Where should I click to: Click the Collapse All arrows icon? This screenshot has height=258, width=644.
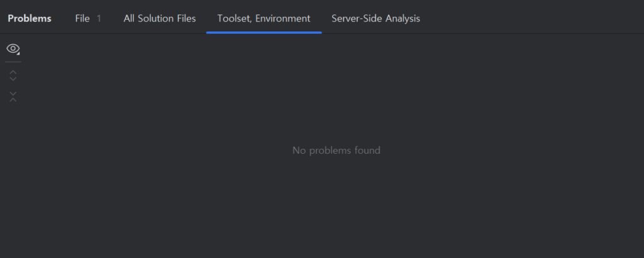tap(13, 97)
